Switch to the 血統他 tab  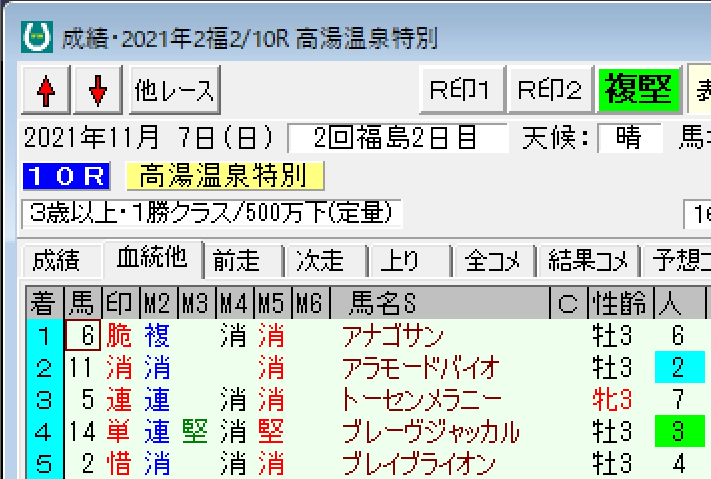pos(153,259)
